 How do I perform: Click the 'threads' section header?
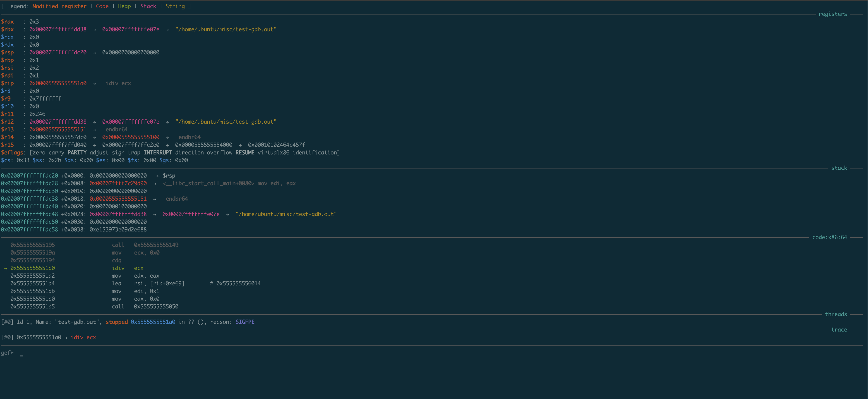[x=836, y=314]
